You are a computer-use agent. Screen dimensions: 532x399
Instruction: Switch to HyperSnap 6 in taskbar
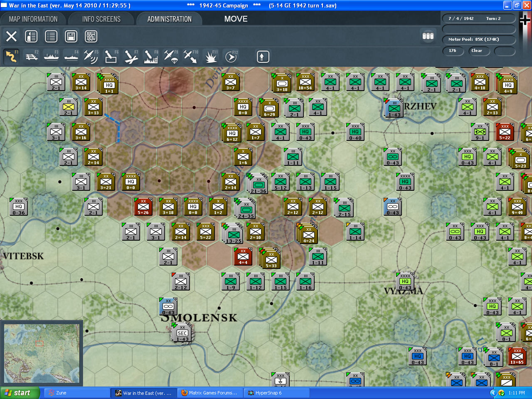(277, 393)
